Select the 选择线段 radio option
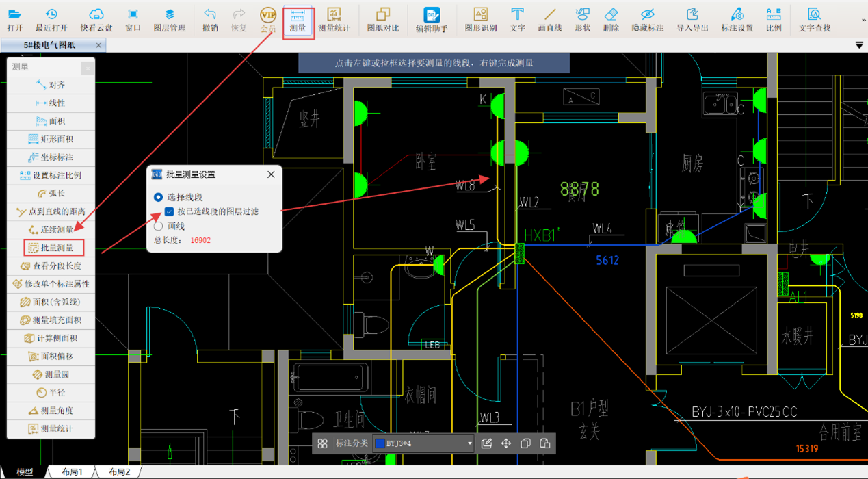The width and height of the screenshot is (868, 479). (159, 197)
